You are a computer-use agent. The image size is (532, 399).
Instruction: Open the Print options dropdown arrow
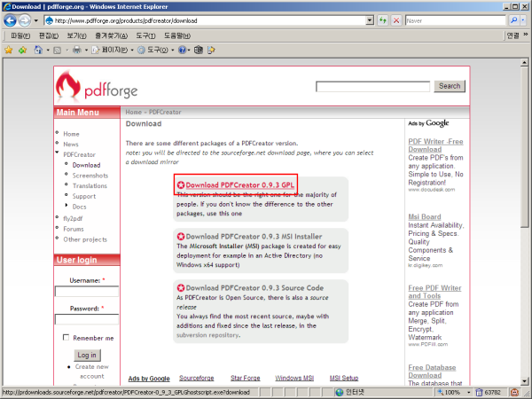(87, 51)
